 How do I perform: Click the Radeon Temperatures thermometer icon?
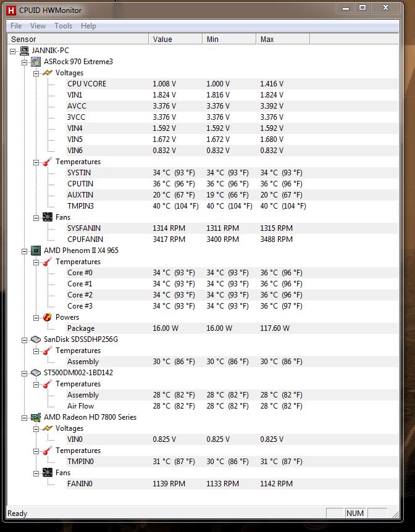48,451
